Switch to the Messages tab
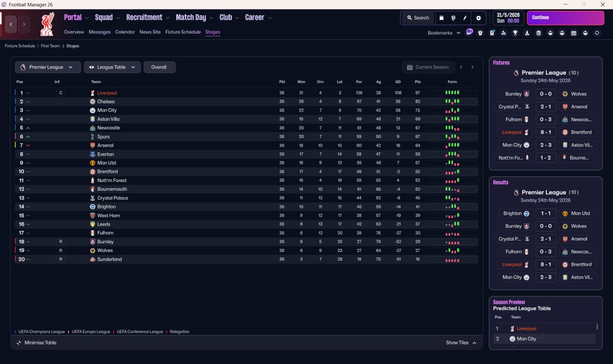The width and height of the screenshot is (613, 364). [x=100, y=32]
